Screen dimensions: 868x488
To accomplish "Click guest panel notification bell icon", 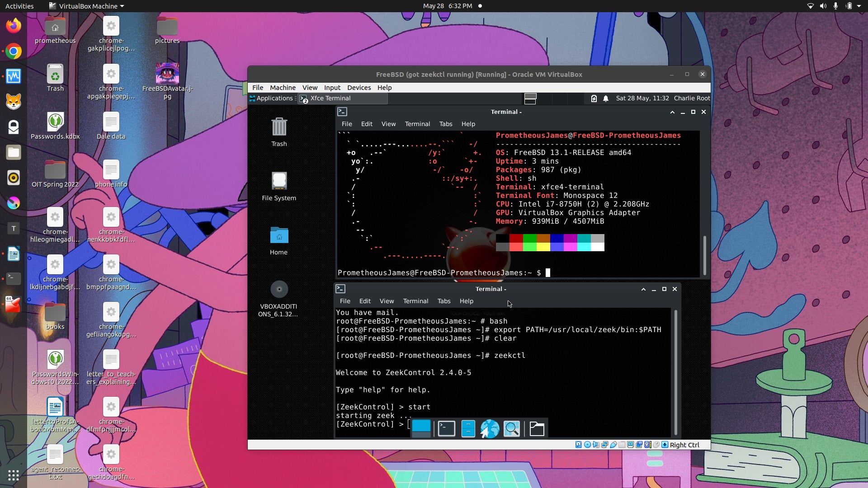I will pos(606,98).
